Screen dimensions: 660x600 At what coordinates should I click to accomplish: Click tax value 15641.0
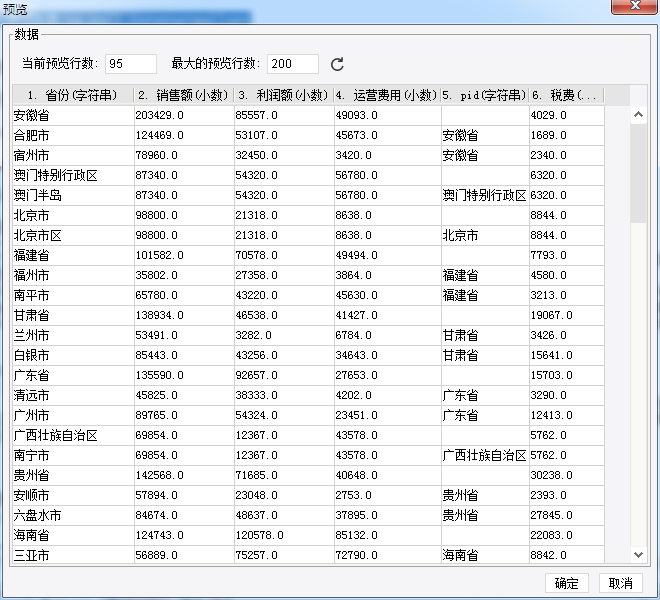[567, 355]
